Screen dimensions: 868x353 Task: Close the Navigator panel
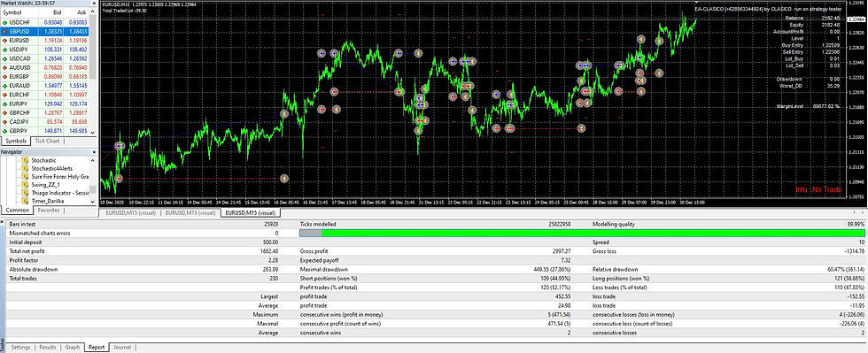(94, 151)
